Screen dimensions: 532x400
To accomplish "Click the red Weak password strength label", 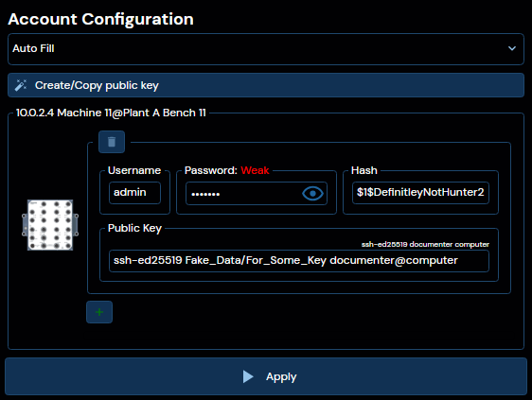I will [255, 170].
